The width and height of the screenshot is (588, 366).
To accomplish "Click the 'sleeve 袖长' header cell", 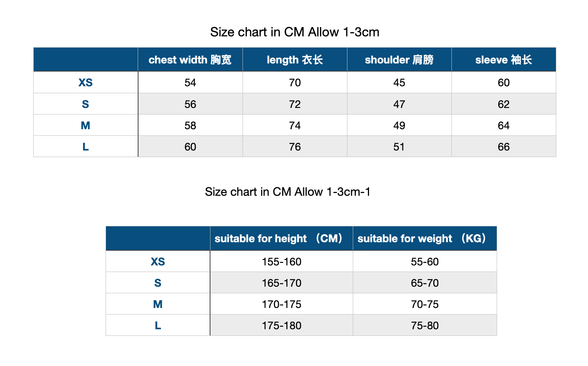I will click(504, 60).
